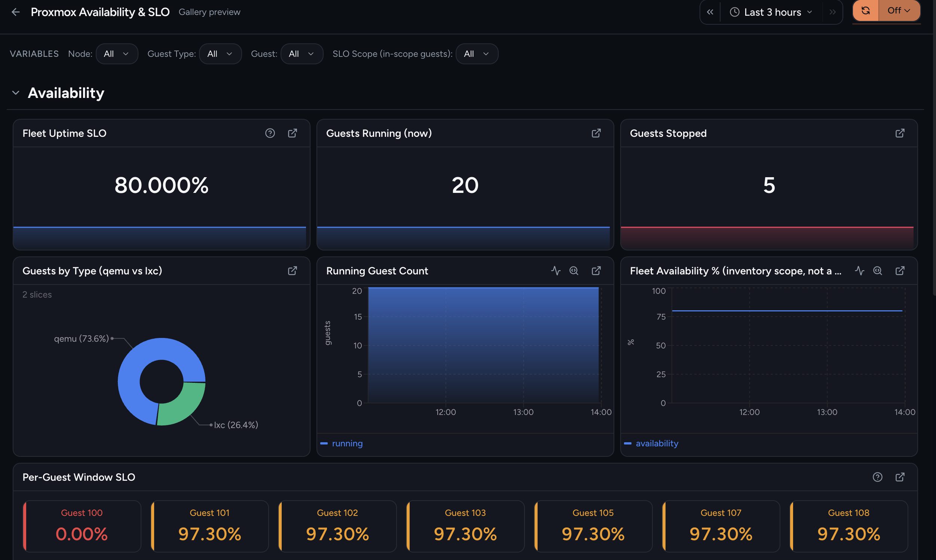Show help for Per-Guest Window SLO panel

tap(878, 477)
